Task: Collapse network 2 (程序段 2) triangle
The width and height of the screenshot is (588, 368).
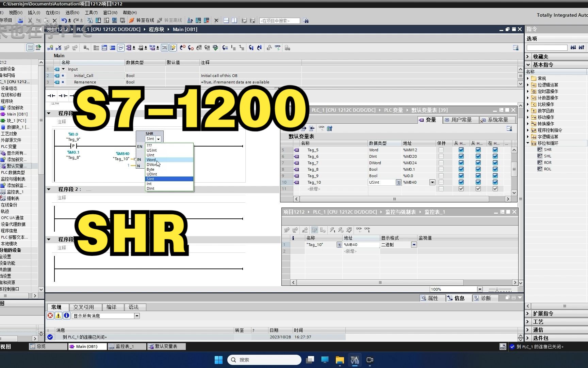Action: pyautogui.click(x=49, y=189)
